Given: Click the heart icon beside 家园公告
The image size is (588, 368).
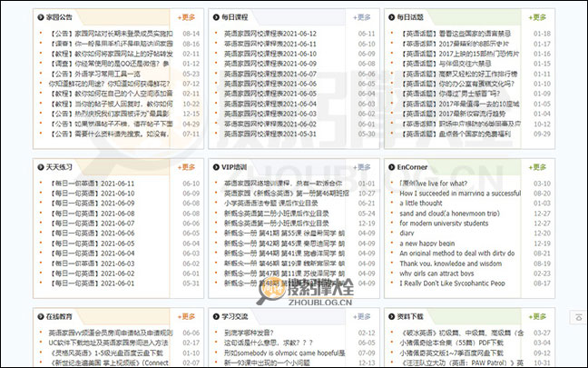Looking at the screenshot, I should (39, 16).
